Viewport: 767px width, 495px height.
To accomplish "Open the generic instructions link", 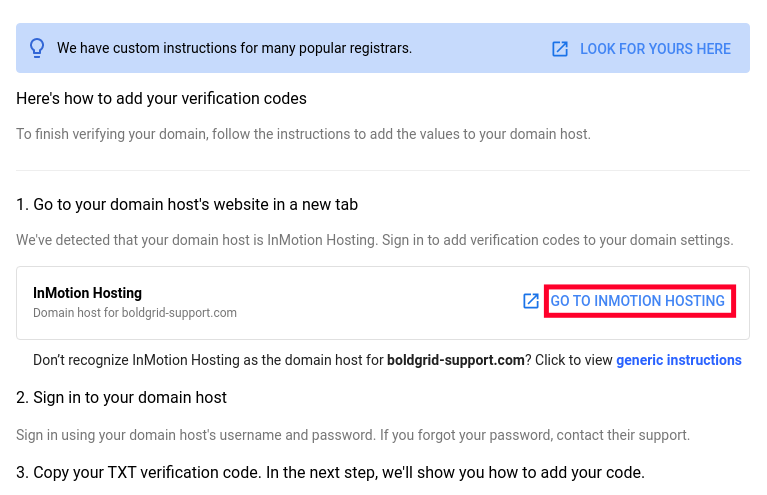I will pyautogui.click(x=678, y=360).
